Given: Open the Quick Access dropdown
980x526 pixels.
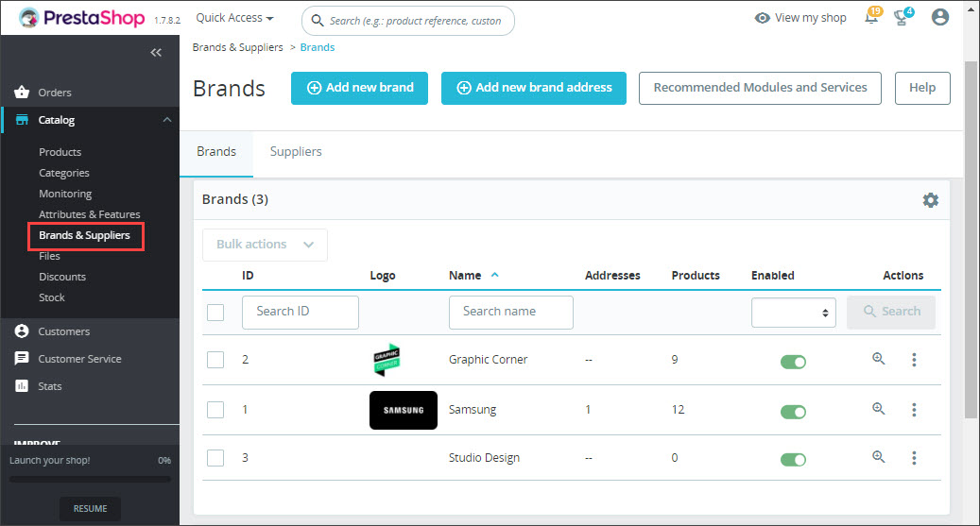Looking at the screenshot, I should (x=234, y=18).
